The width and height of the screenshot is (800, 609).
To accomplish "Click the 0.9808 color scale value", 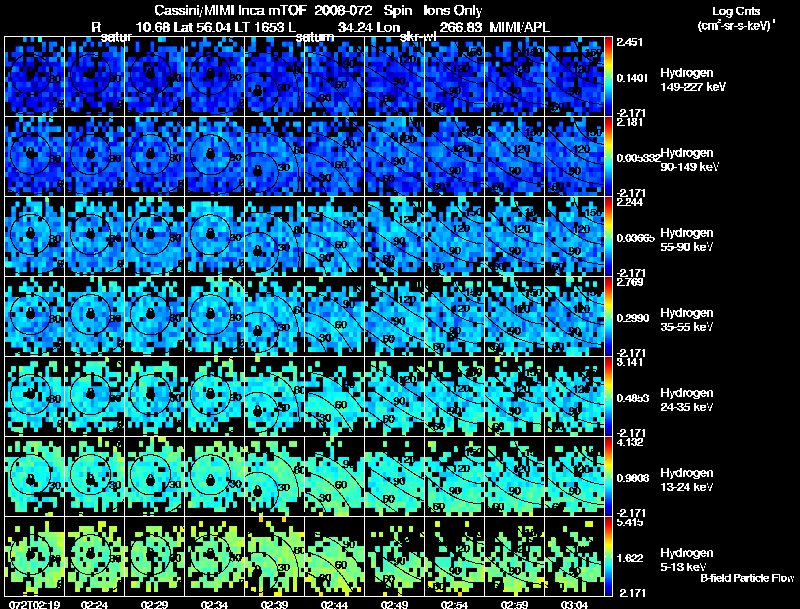I will click(632, 478).
